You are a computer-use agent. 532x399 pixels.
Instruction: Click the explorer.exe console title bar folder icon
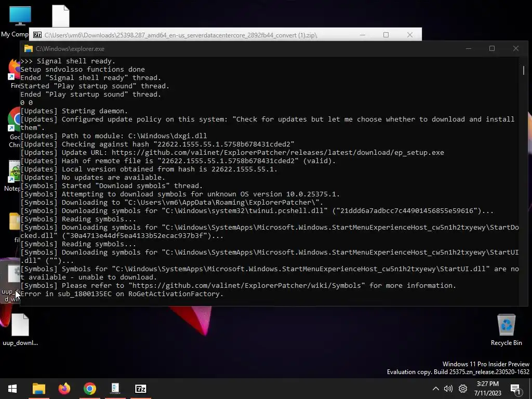click(29, 48)
